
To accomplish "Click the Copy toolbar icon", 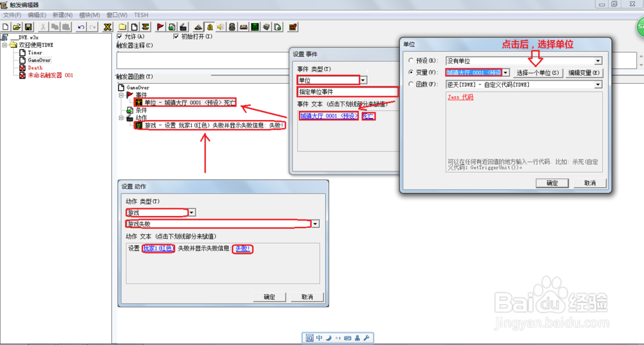I will (54, 27).
